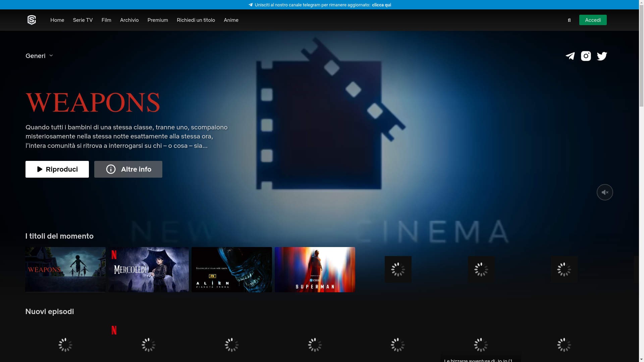Image resolution: width=644 pixels, height=362 pixels.
Task: Click the 'I titoli del momento' heading
Action: coord(59,236)
